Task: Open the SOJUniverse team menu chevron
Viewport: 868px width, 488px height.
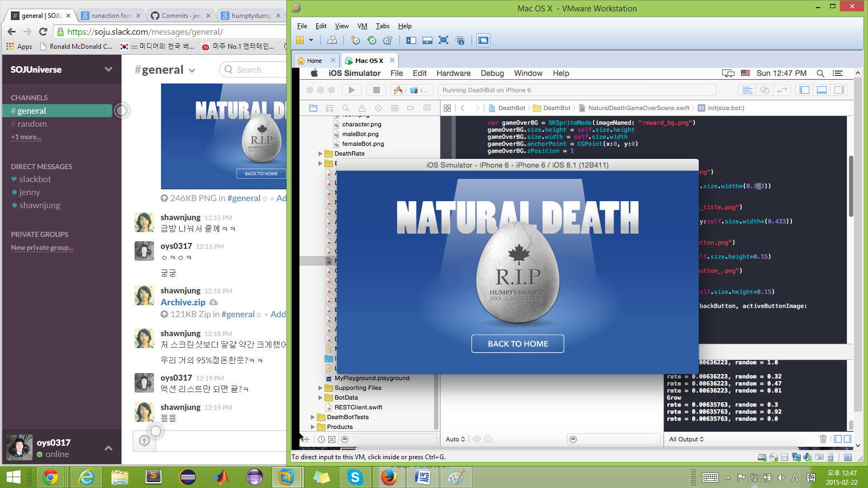Action: coord(108,69)
